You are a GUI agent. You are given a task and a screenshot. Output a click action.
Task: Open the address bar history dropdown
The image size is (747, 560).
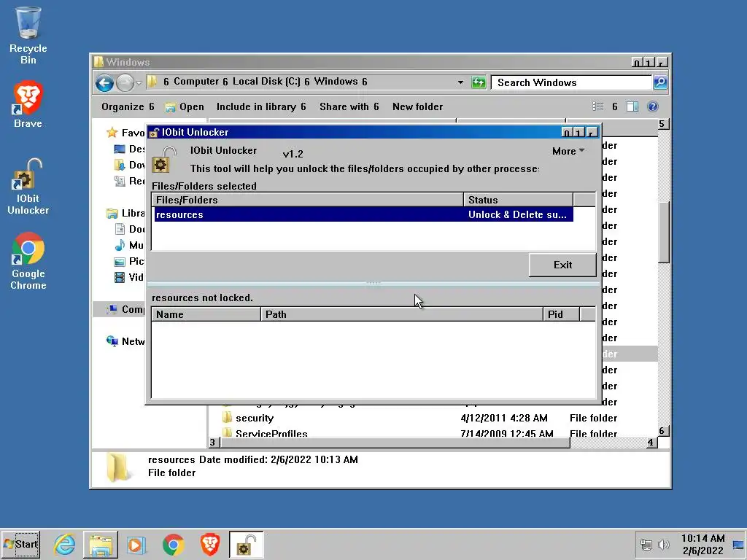[460, 82]
